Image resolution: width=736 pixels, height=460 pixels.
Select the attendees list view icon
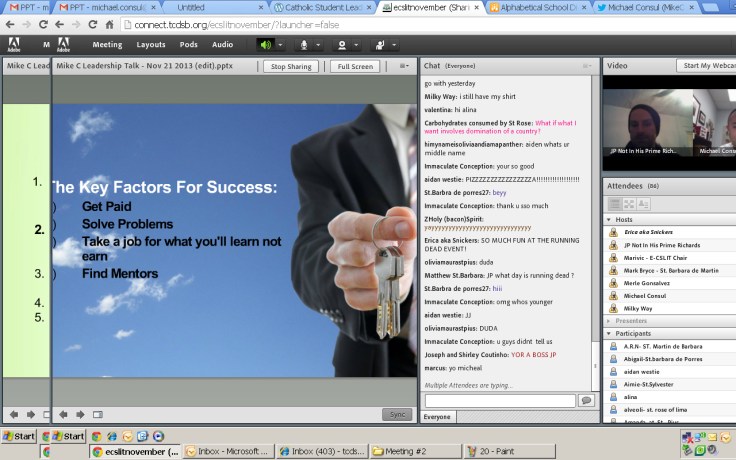[x=614, y=204]
